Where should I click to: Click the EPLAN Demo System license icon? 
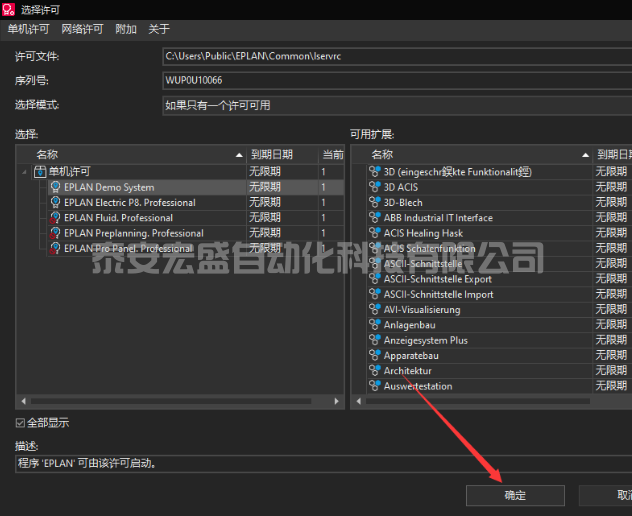tap(56, 187)
